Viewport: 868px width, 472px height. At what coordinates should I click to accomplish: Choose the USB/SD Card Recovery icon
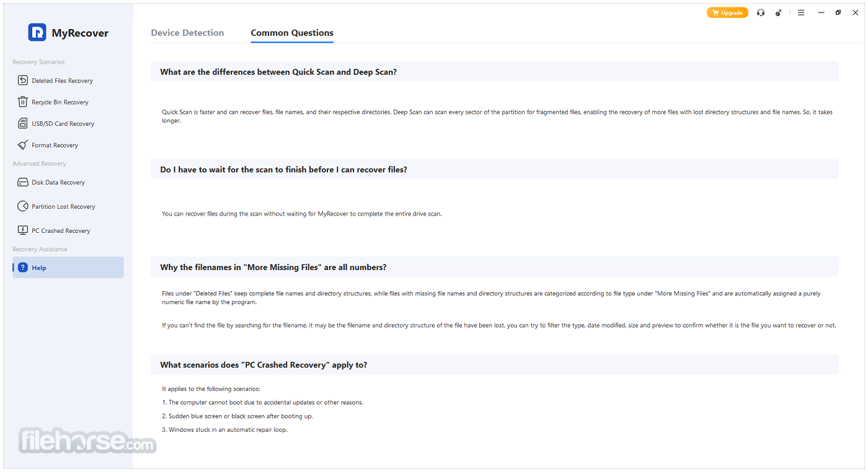[22, 123]
